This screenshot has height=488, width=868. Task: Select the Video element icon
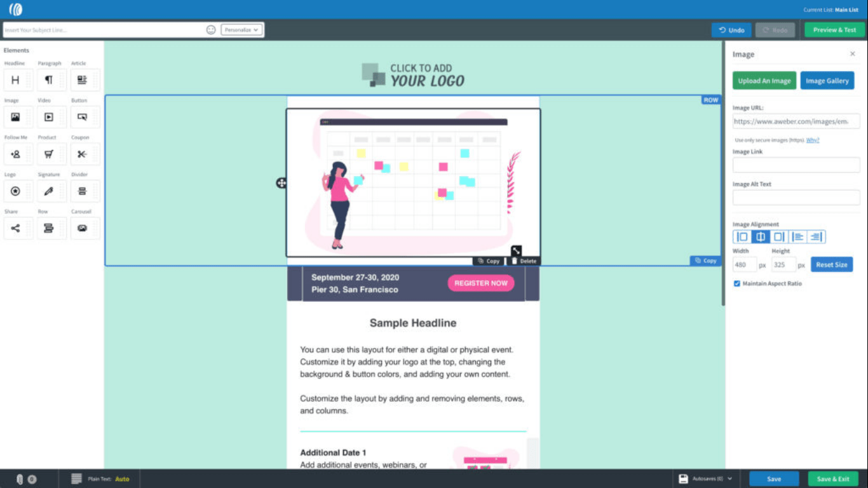coord(48,117)
